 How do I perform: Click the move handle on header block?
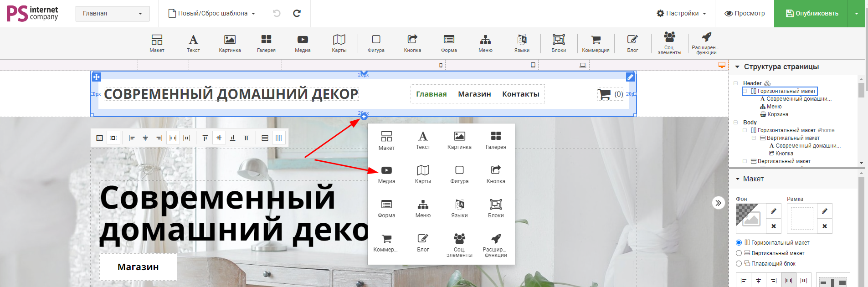[97, 77]
